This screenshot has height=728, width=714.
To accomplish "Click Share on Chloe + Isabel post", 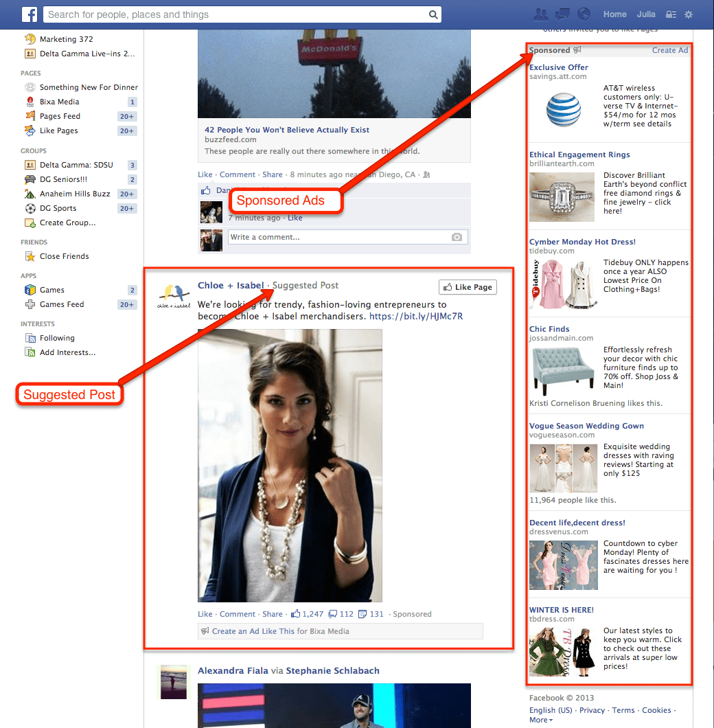I will [273, 614].
